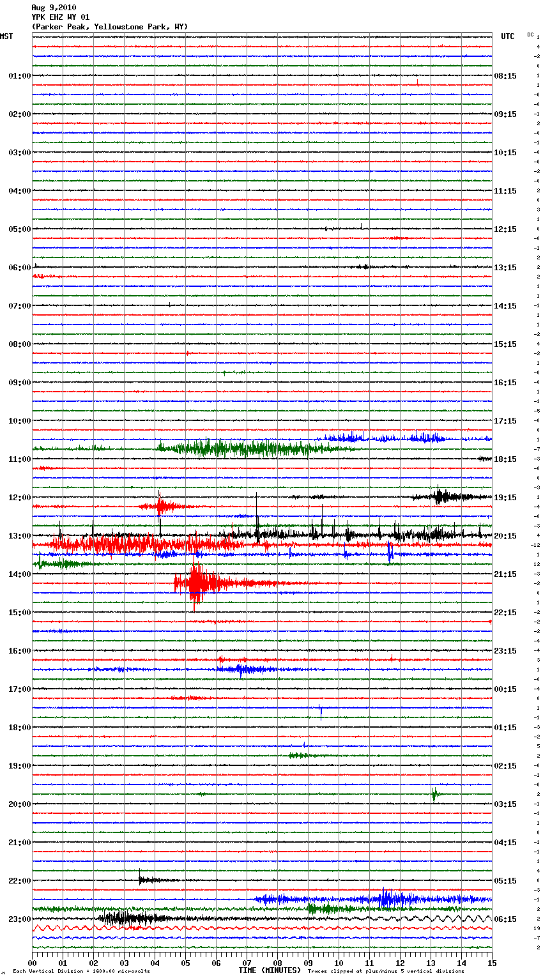
Task: Select the '01:00' MST time label
Action: click(20, 76)
